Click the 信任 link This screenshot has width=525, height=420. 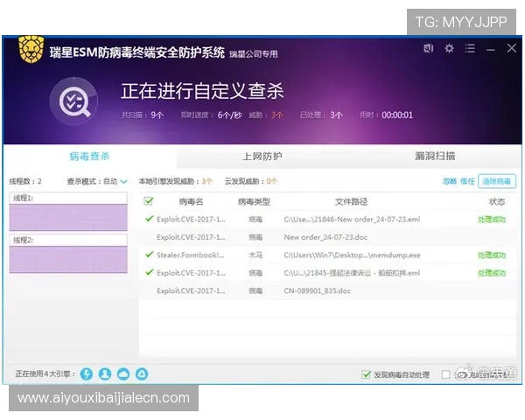(x=467, y=181)
